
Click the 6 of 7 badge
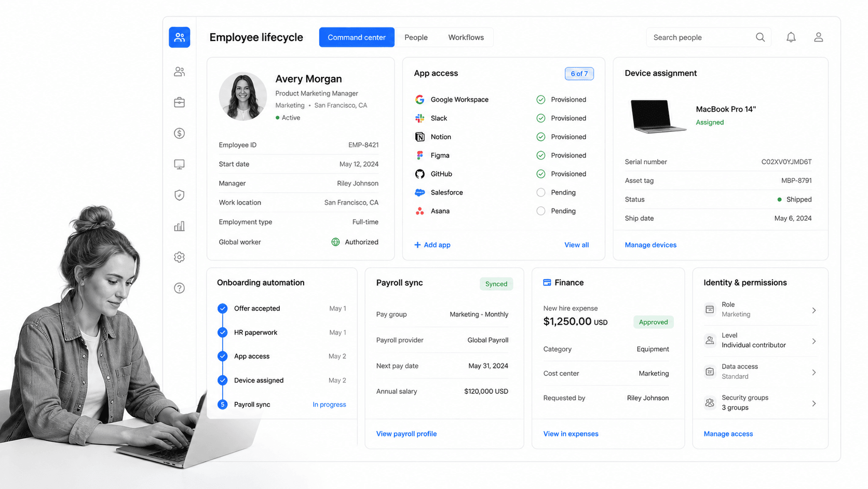point(579,74)
